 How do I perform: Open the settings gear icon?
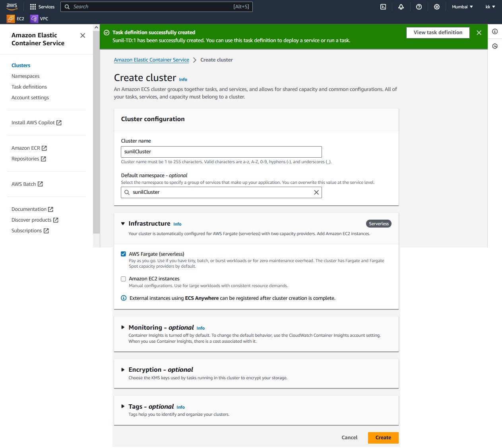pyautogui.click(x=437, y=7)
